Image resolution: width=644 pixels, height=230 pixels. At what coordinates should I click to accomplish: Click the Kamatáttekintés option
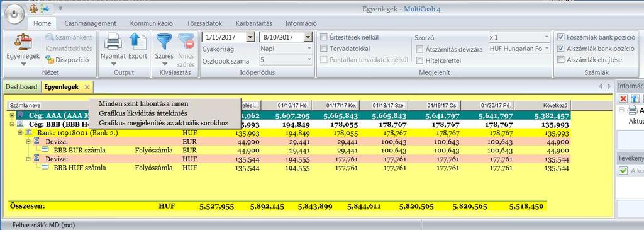(x=69, y=49)
